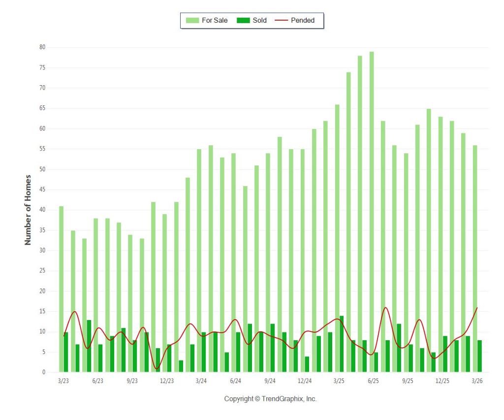Click the x-axis label 12/23
This screenshot has height=420, width=504.
tap(167, 381)
